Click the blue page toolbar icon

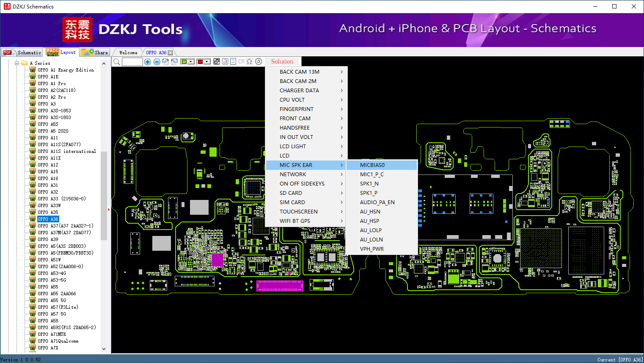(233, 61)
